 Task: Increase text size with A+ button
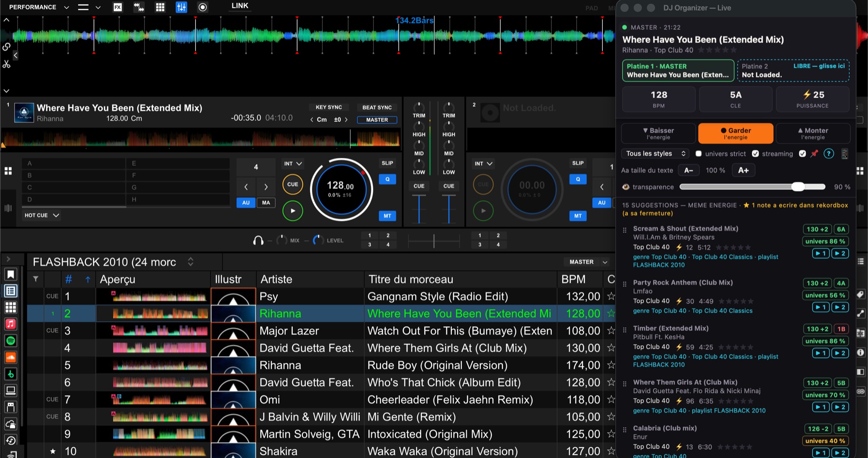(x=743, y=170)
